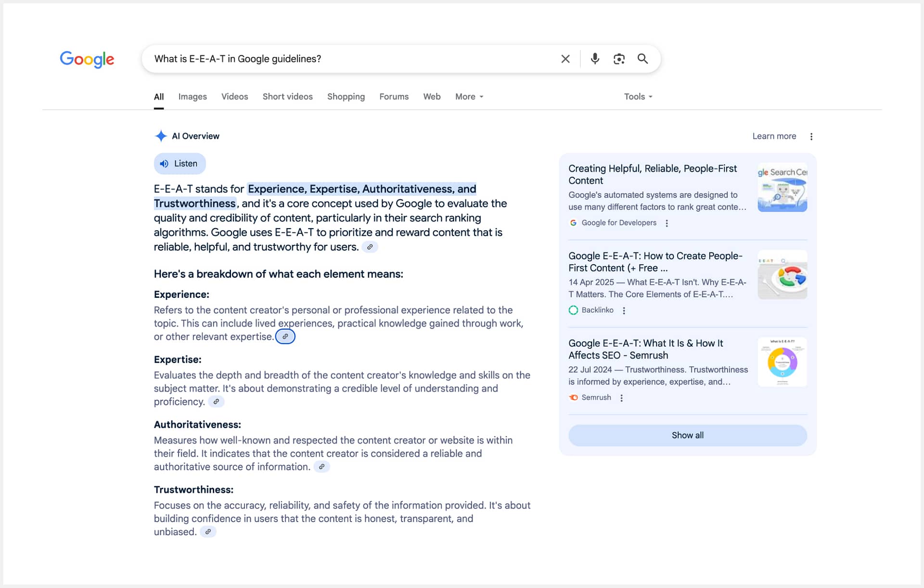
Task: Click the Google logo
Action: pyautogui.click(x=87, y=59)
